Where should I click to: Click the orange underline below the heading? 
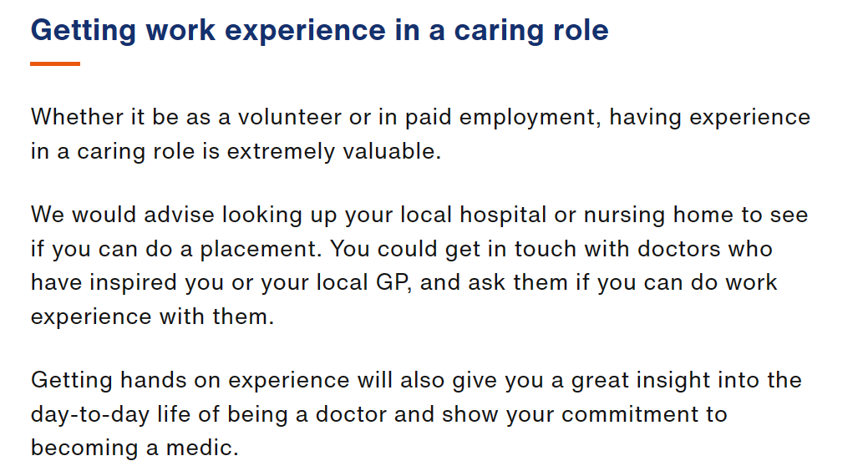(55, 63)
